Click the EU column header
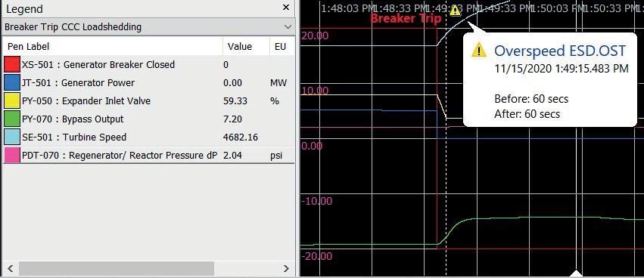644x278 pixels. (x=281, y=47)
